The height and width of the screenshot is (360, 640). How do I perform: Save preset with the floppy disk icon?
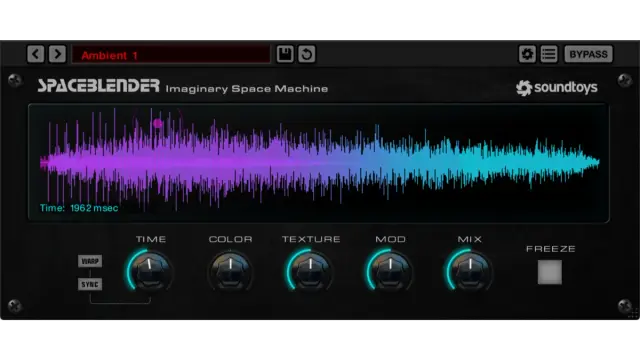click(284, 54)
